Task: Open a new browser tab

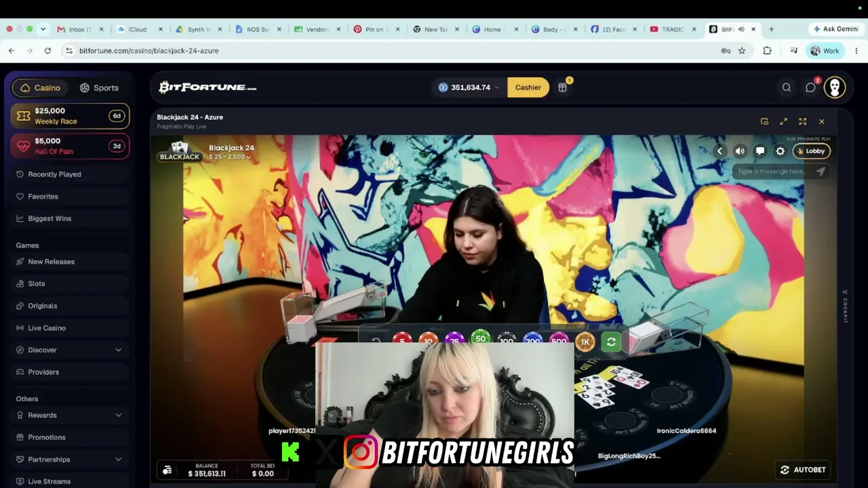Action: (x=771, y=29)
